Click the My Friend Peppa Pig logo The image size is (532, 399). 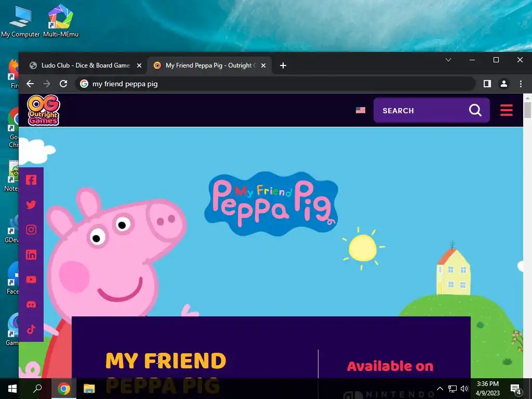pyautogui.click(x=271, y=204)
